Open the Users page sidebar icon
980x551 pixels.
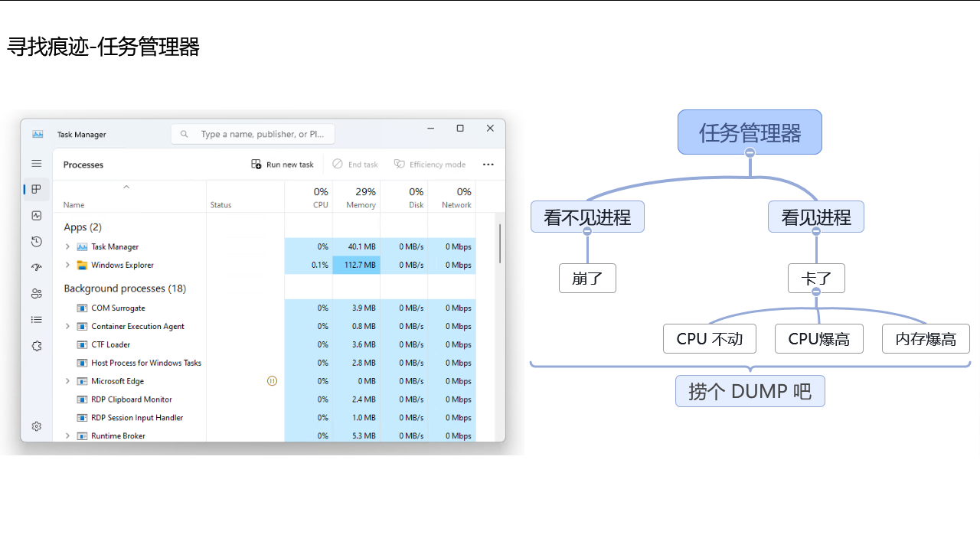pos(36,294)
